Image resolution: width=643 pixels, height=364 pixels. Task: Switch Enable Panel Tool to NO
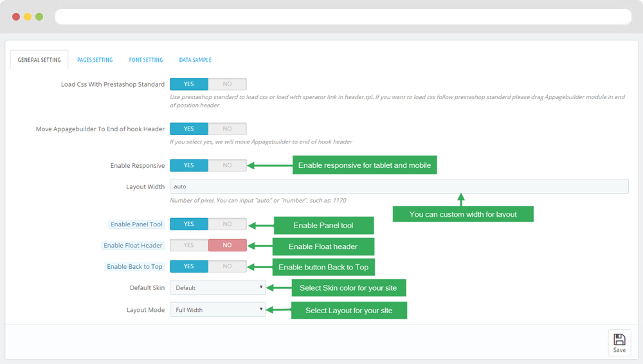[227, 224]
